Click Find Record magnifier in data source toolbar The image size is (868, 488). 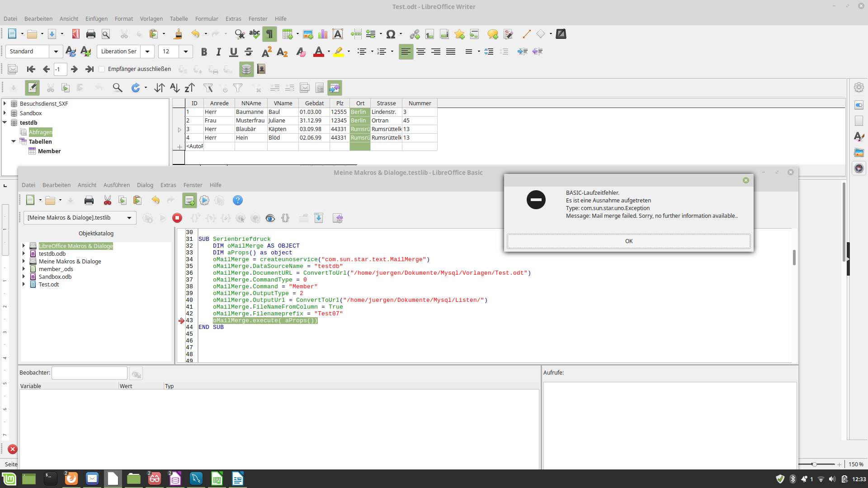point(118,88)
